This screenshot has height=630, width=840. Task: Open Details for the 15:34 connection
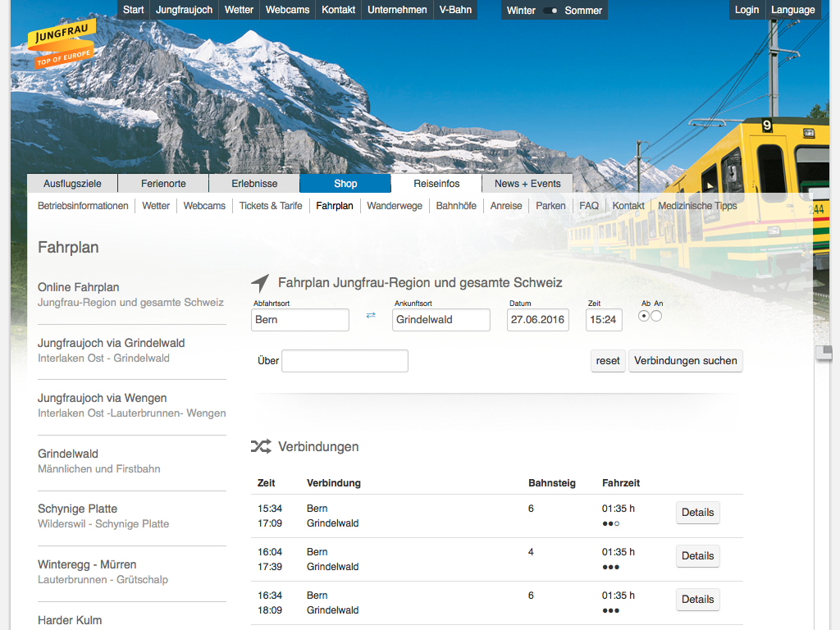click(x=697, y=513)
